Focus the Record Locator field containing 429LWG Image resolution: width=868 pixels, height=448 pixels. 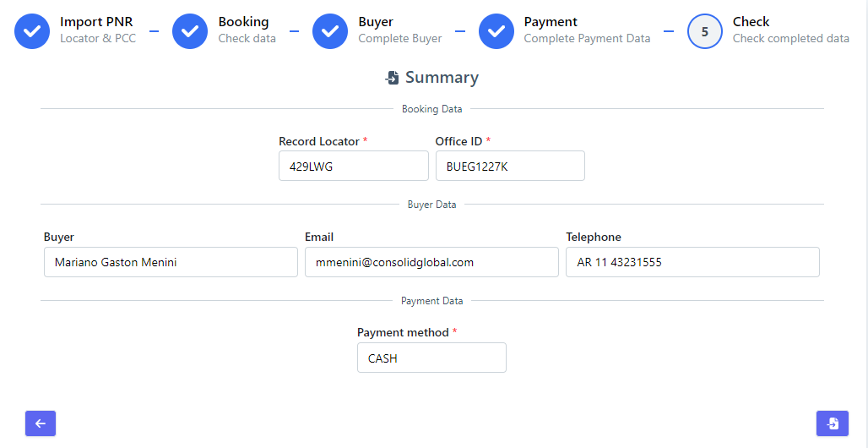pyautogui.click(x=353, y=167)
